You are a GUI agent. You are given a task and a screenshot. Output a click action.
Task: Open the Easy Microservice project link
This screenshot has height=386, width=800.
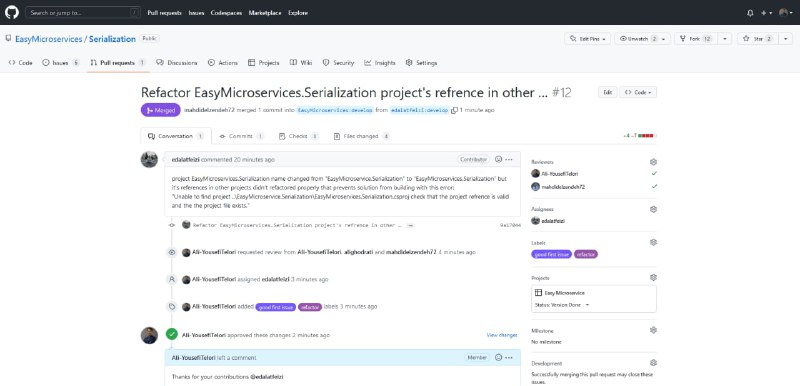click(564, 293)
